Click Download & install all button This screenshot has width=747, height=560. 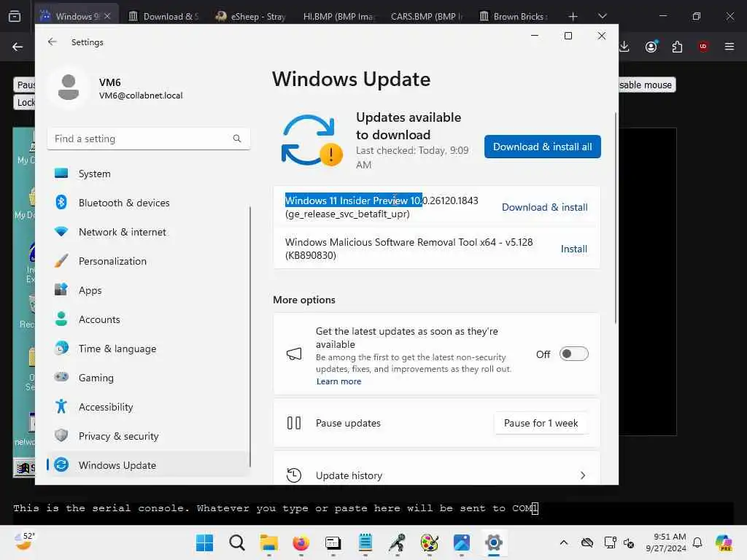[x=542, y=147]
